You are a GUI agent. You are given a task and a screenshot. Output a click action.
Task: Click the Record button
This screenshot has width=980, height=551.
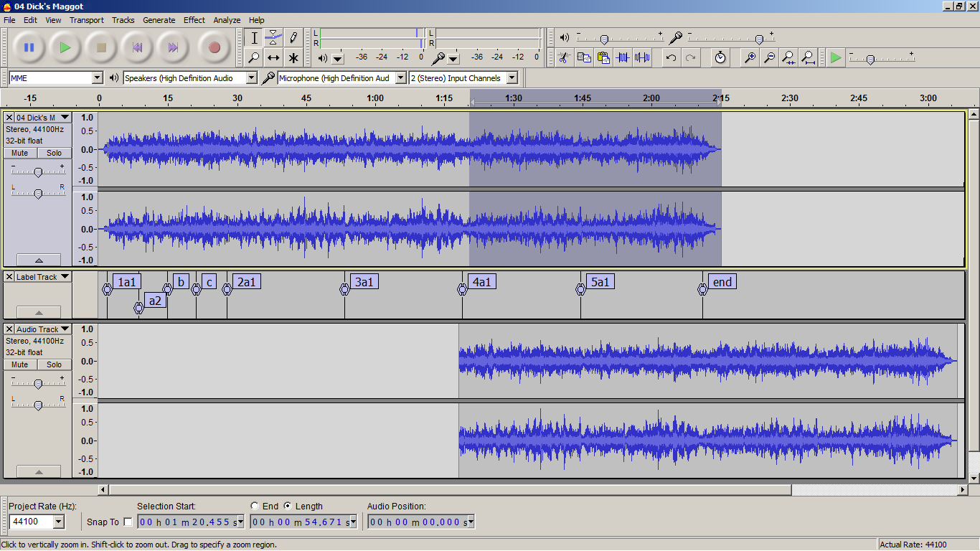[x=214, y=48]
